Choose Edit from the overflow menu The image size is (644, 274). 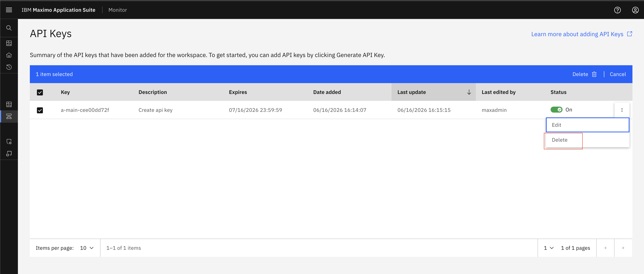[588, 125]
